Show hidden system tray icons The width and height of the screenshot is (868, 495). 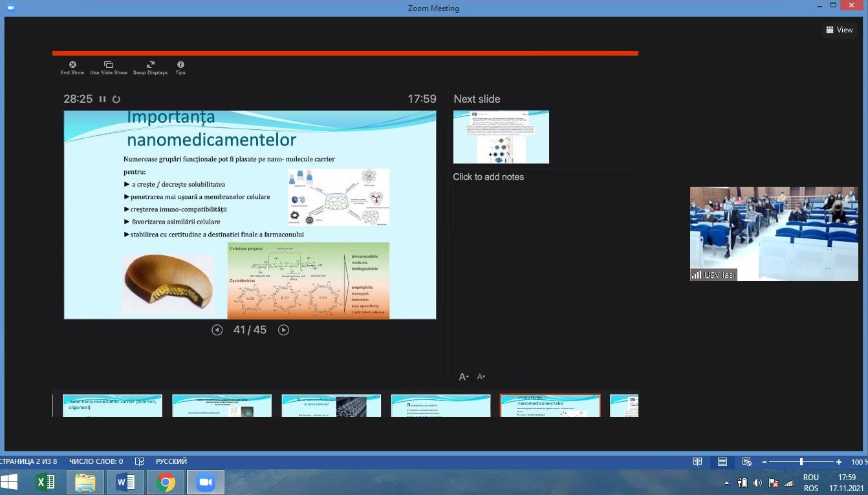click(726, 483)
